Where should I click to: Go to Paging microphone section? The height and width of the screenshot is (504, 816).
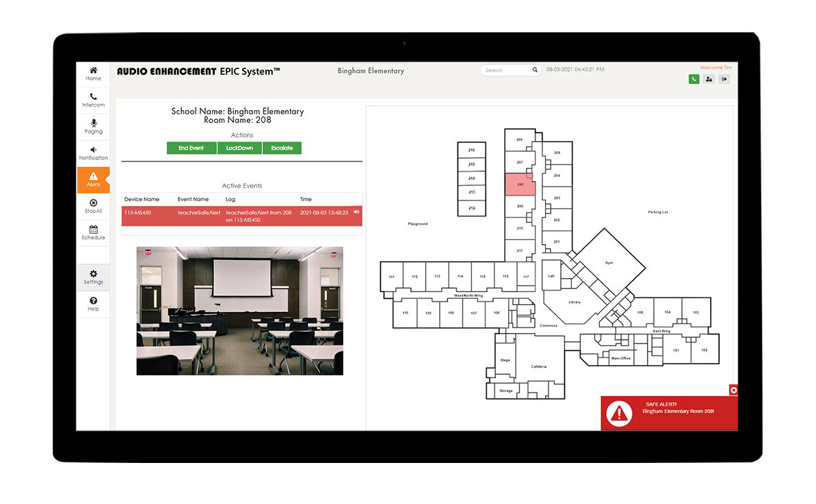coord(93,127)
